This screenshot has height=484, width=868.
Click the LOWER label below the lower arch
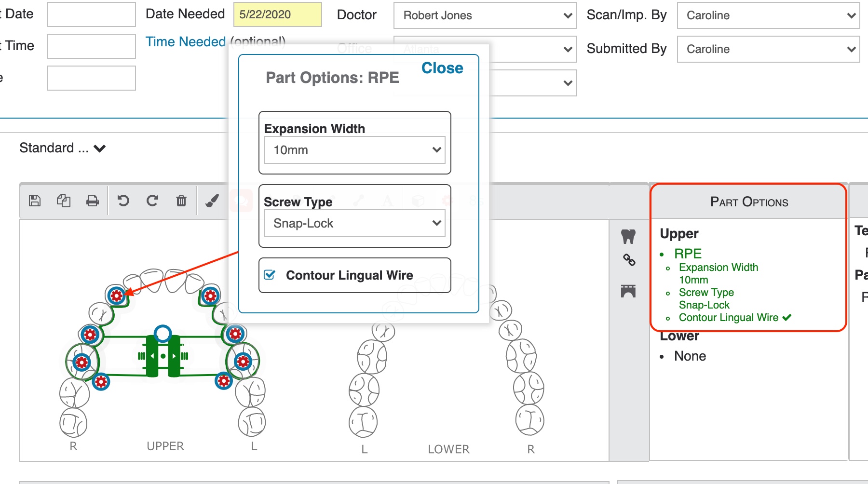448,449
